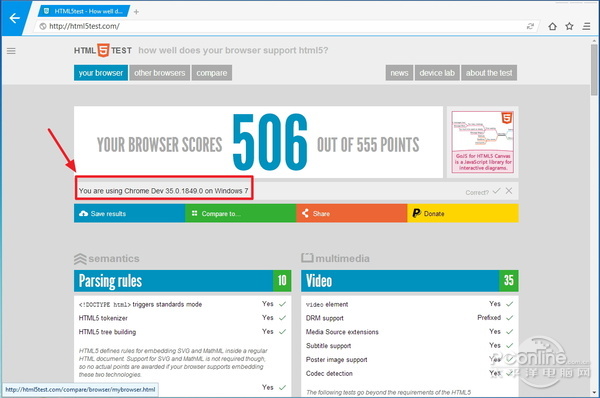Image resolution: width=600 pixels, height=398 pixels.
Task: Click 'HTML5 tree building' row
Action: tap(183, 332)
